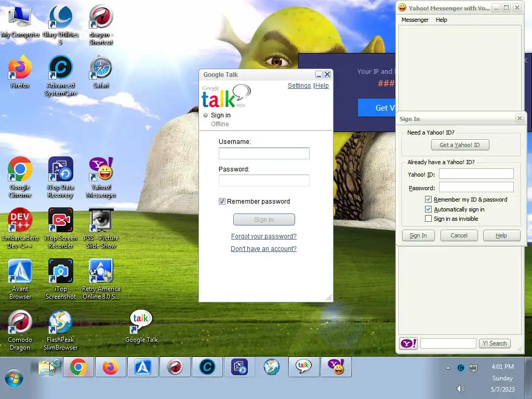This screenshot has width=532, height=399.
Task: Select Comodo Dragon desktop icon
Action: tap(20, 330)
